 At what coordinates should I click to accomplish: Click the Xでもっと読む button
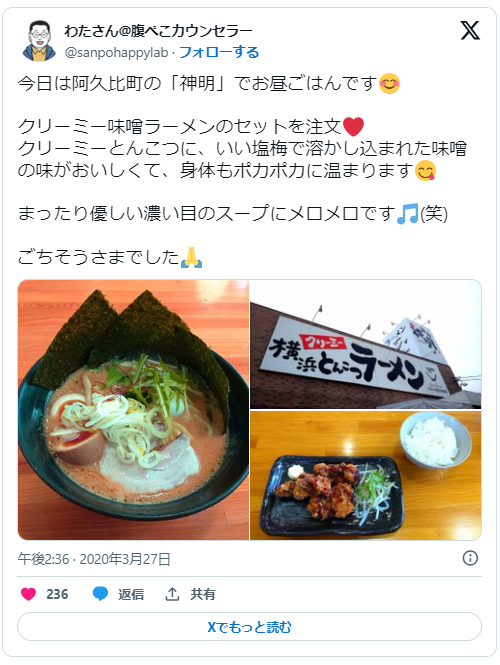coord(249,626)
